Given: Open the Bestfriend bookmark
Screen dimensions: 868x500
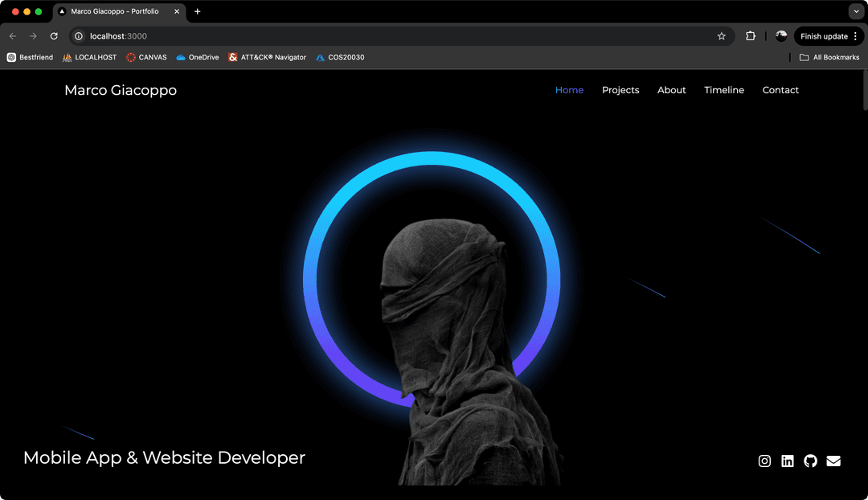Looking at the screenshot, I should pyautogui.click(x=30, y=57).
